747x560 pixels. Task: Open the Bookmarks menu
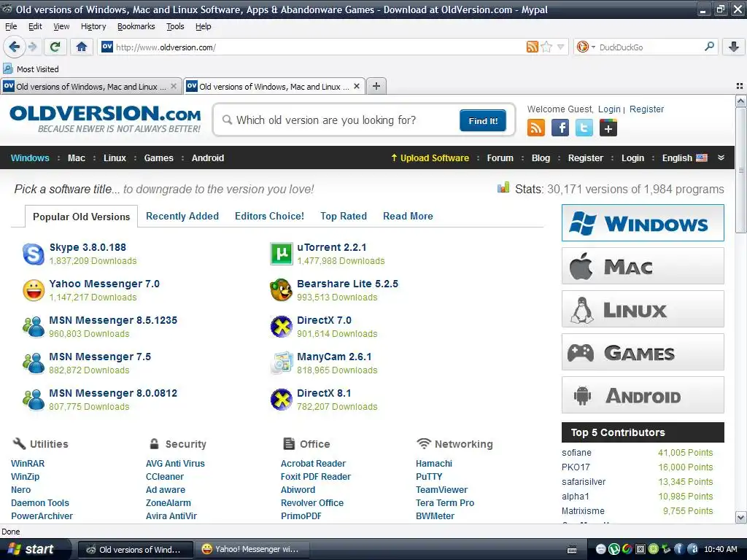136,26
